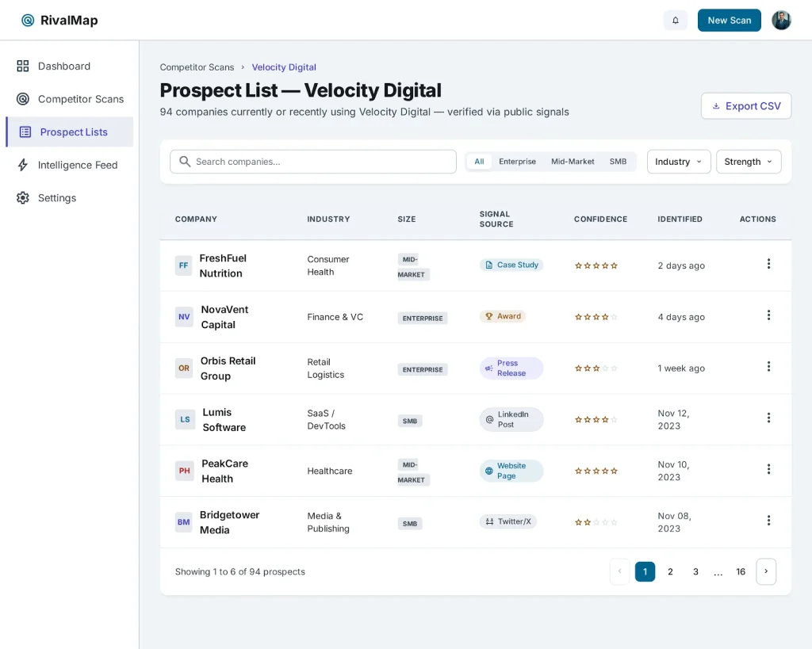Export the list as CSV
Viewport: 812px width, 649px height.
pyautogui.click(x=745, y=106)
